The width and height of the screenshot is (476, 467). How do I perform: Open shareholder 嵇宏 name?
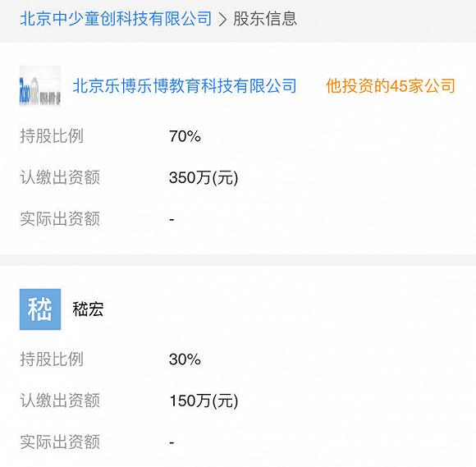(88, 309)
